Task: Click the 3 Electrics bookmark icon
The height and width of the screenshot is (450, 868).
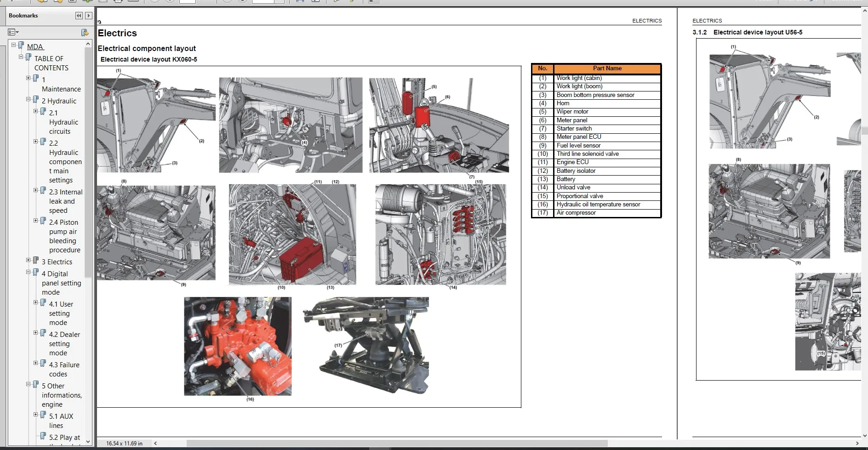Action: tap(36, 261)
